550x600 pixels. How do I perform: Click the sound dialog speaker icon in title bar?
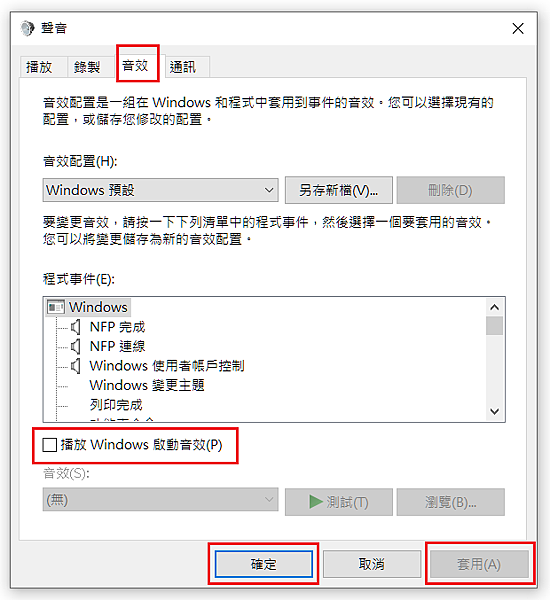tap(28, 28)
